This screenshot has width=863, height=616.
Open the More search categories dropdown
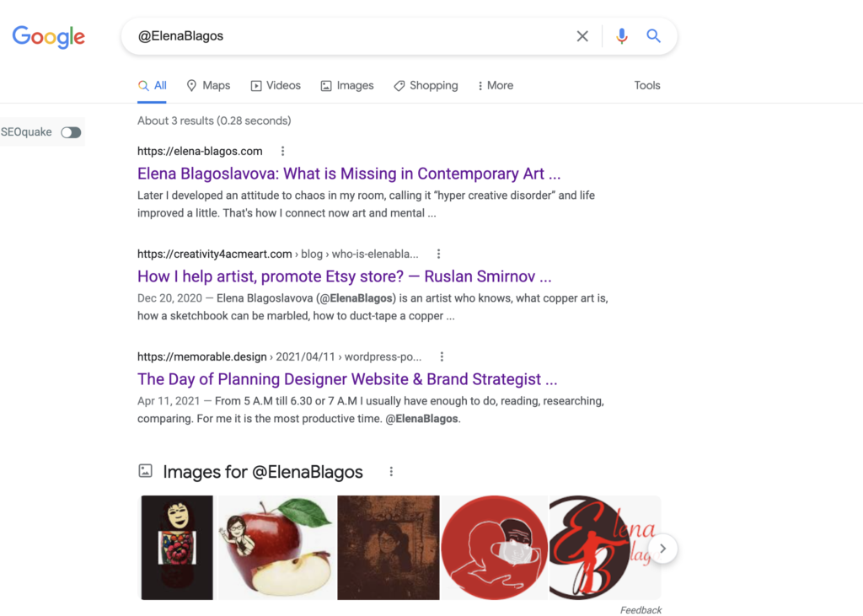tap(495, 85)
